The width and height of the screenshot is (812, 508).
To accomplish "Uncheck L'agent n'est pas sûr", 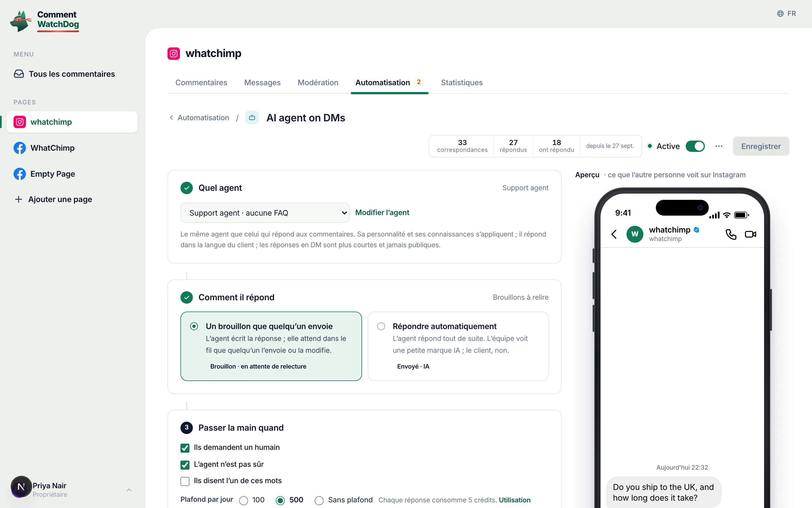I will click(x=185, y=465).
